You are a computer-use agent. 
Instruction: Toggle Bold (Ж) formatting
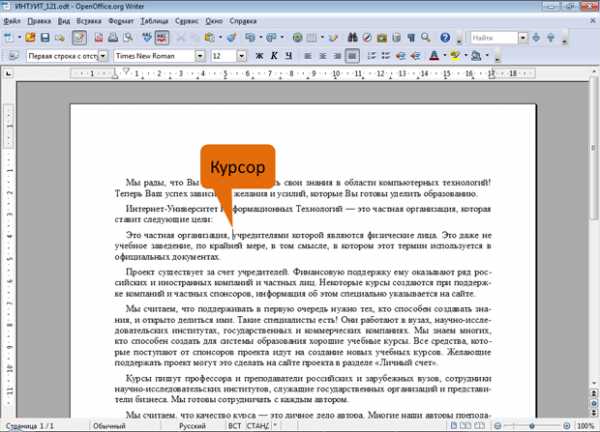point(259,56)
